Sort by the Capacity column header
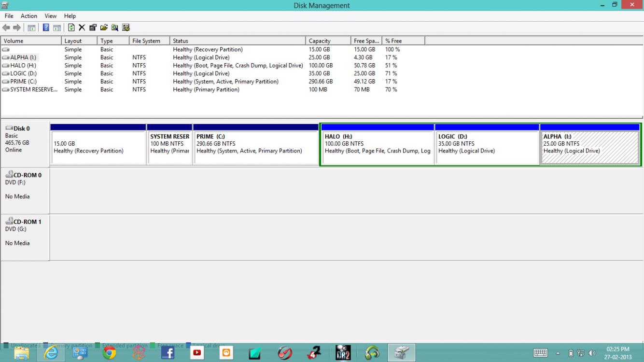Image resolution: width=644 pixels, height=362 pixels. (x=328, y=41)
